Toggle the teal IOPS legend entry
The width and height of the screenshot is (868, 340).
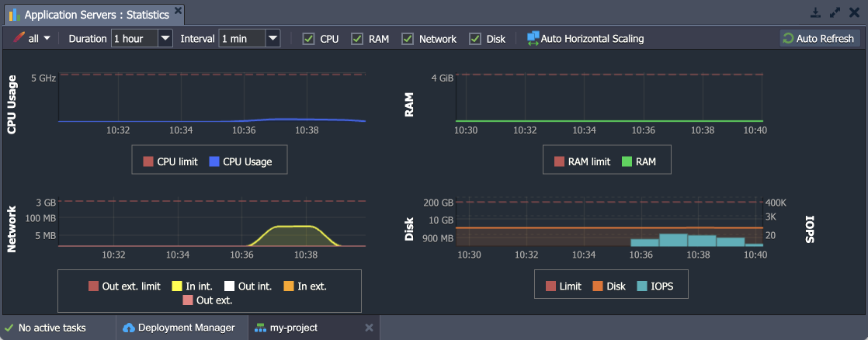coord(655,286)
